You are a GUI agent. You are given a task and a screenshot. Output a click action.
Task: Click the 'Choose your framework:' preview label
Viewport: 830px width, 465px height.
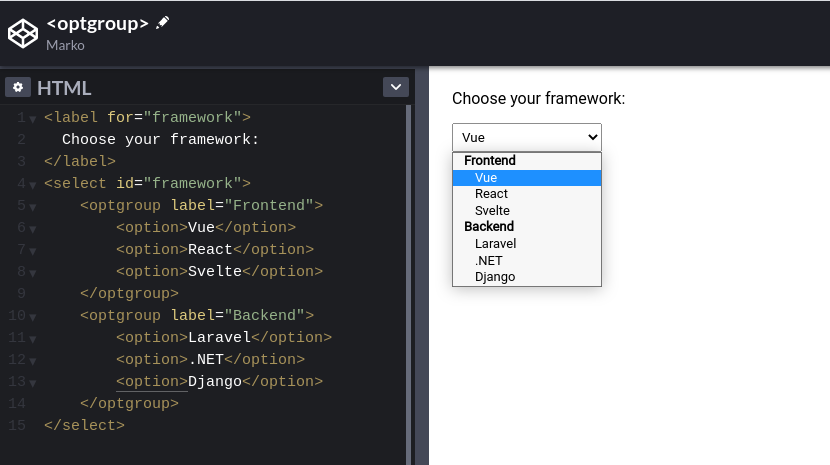click(x=538, y=99)
